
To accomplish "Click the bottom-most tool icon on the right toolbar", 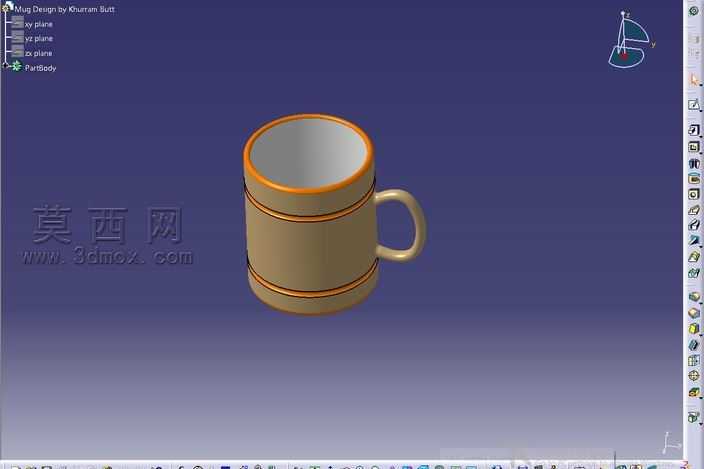I will click(694, 417).
